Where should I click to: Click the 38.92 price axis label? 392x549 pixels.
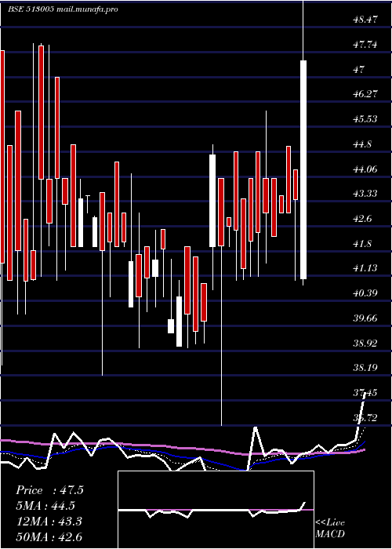coord(365,344)
